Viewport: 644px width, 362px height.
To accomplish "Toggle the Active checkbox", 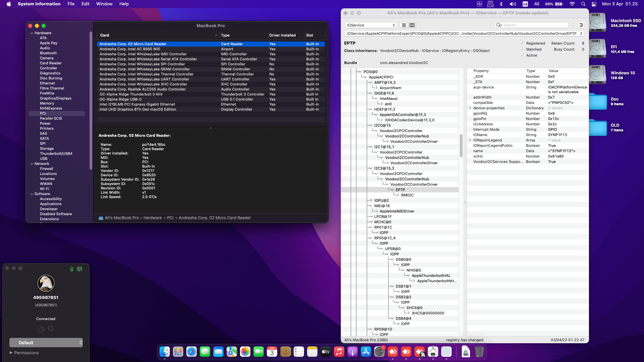I will pos(522,55).
